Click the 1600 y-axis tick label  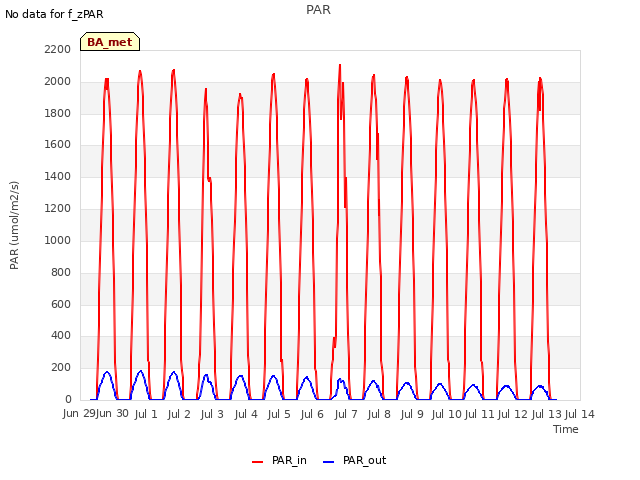click(x=58, y=144)
